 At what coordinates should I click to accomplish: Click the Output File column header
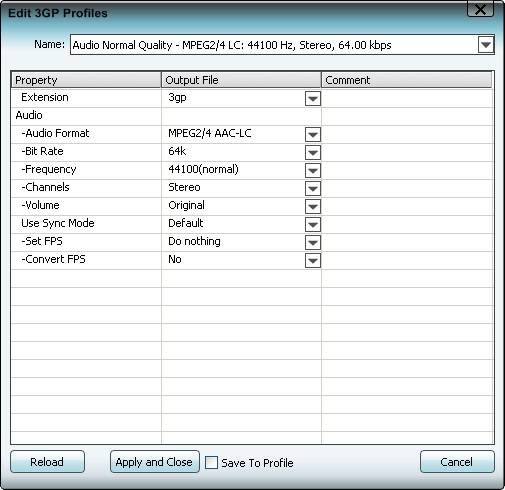pos(241,80)
